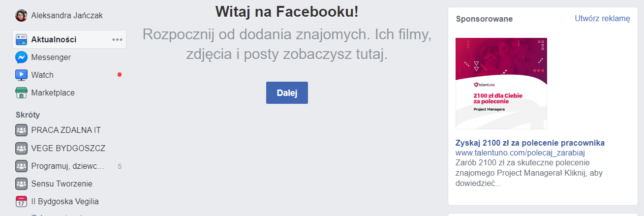This screenshot has width=644, height=216.
Task: Click Aleksandra Jańczak profile avatar
Action: click(x=21, y=16)
